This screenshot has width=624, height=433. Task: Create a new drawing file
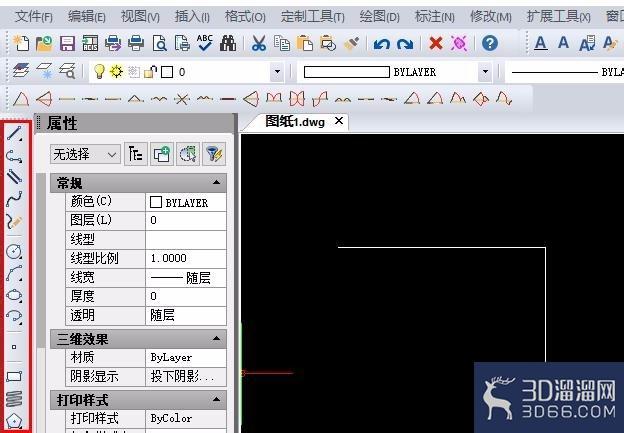[21, 43]
